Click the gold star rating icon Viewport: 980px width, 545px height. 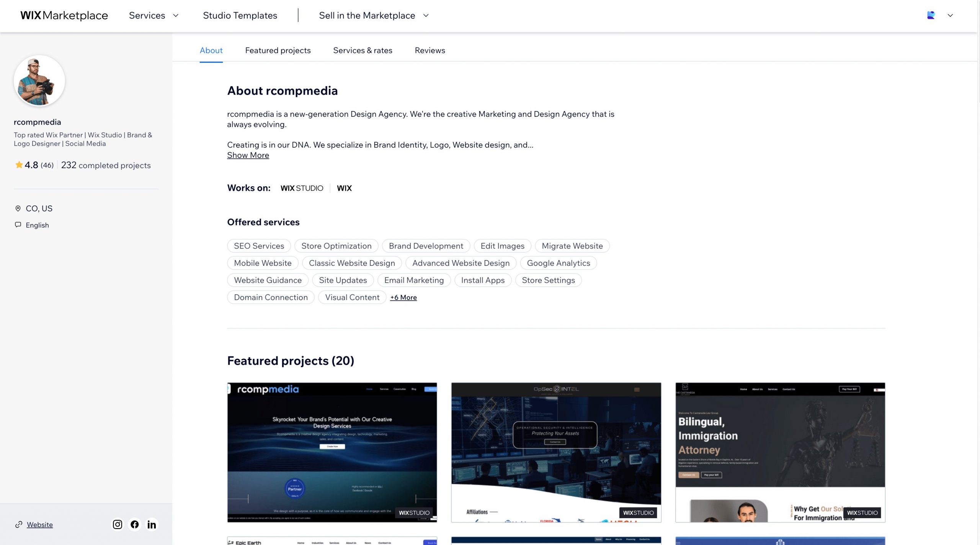point(19,165)
